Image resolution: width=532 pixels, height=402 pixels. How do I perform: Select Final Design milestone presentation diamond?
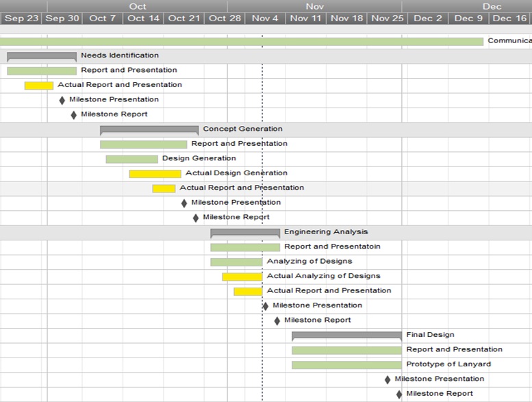click(x=388, y=379)
